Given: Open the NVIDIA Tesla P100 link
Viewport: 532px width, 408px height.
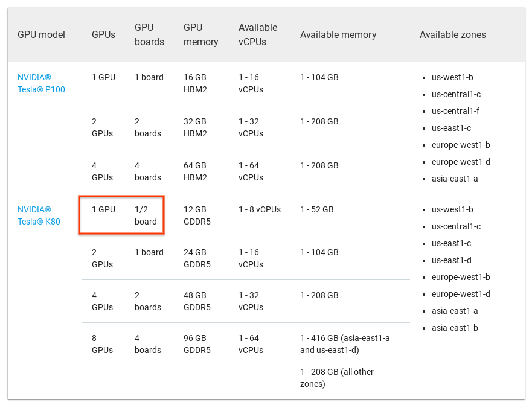Looking at the screenshot, I should coord(41,83).
